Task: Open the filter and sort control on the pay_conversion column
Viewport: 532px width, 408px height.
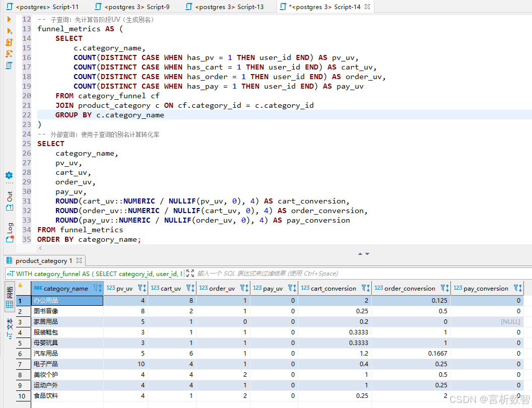Action: coord(518,288)
